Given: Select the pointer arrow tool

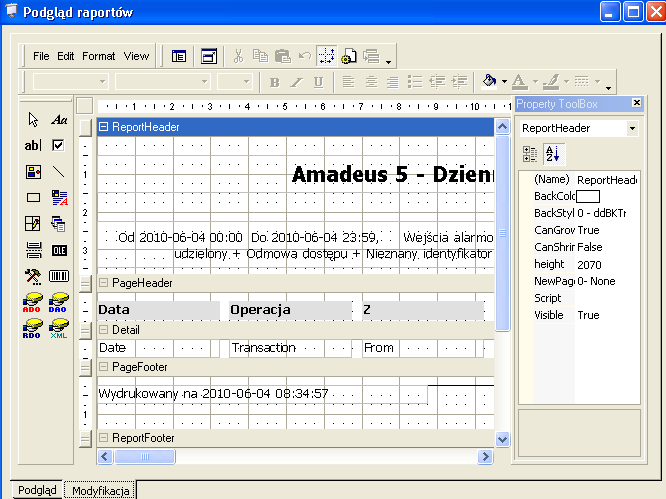Looking at the screenshot, I should click(33, 120).
